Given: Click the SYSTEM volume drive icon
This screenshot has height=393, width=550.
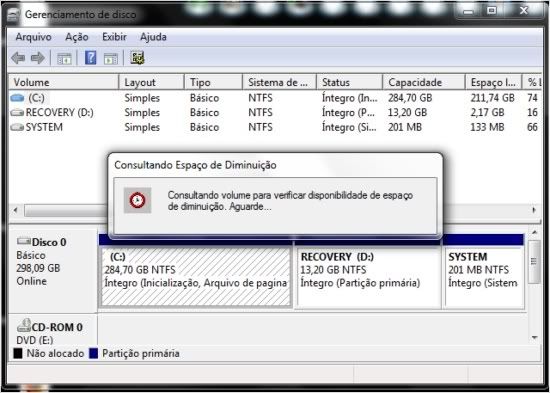Looking at the screenshot, I should tap(17, 127).
